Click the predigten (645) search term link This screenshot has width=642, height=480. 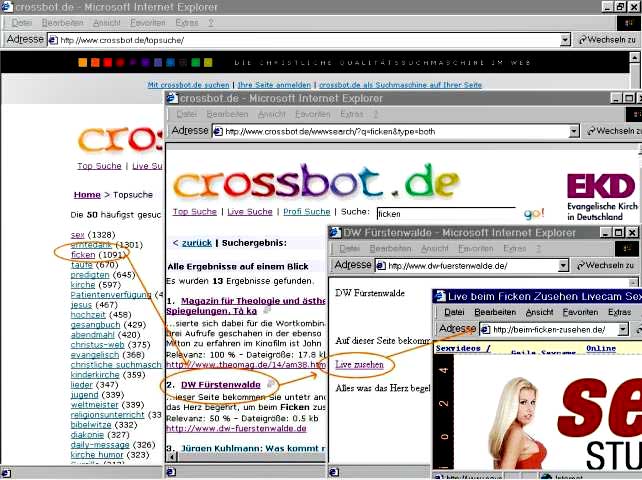pyautogui.click(x=90, y=275)
